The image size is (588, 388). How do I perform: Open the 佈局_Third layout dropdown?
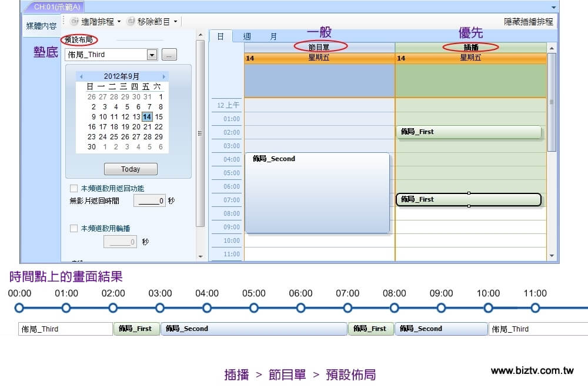tap(152, 55)
